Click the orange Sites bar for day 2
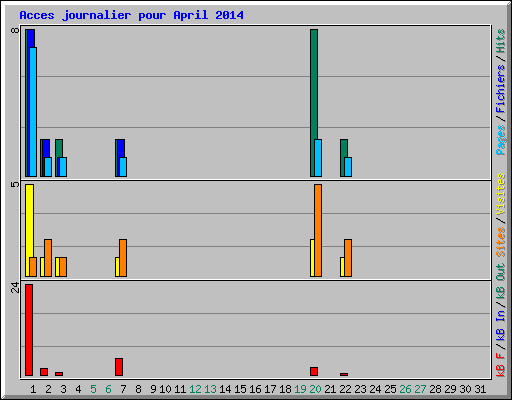 click(48, 258)
